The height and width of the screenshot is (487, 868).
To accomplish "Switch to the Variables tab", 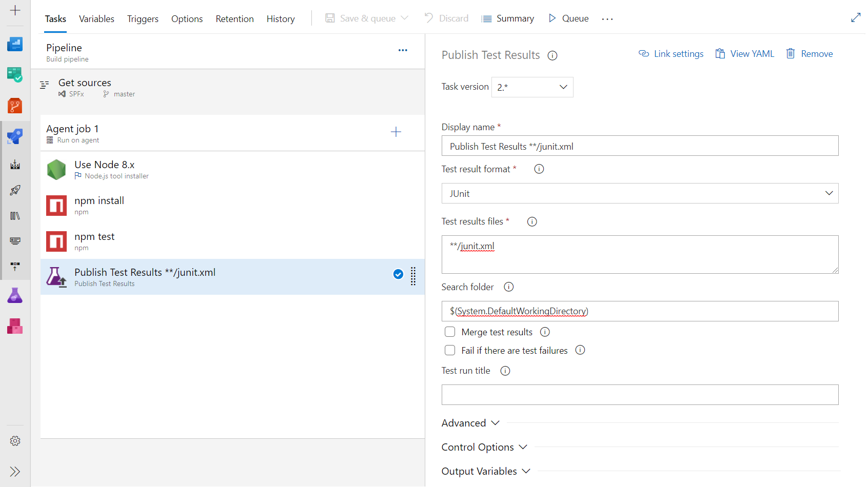I will coord(96,19).
